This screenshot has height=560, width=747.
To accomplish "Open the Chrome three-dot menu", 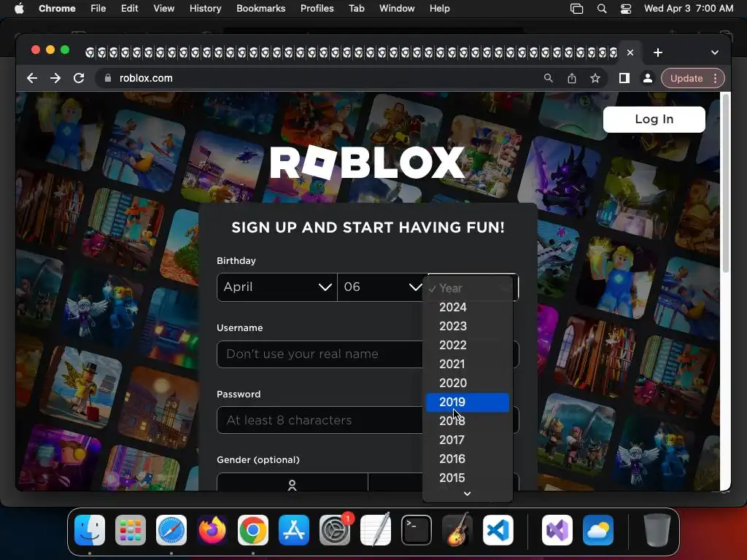I will pyautogui.click(x=715, y=78).
